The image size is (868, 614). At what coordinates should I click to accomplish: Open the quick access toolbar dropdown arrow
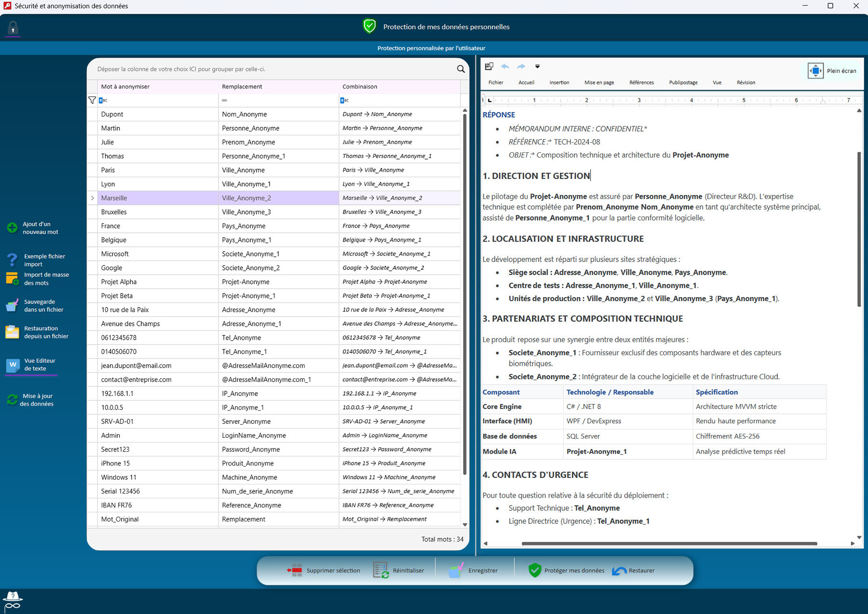click(x=537, y=67)
